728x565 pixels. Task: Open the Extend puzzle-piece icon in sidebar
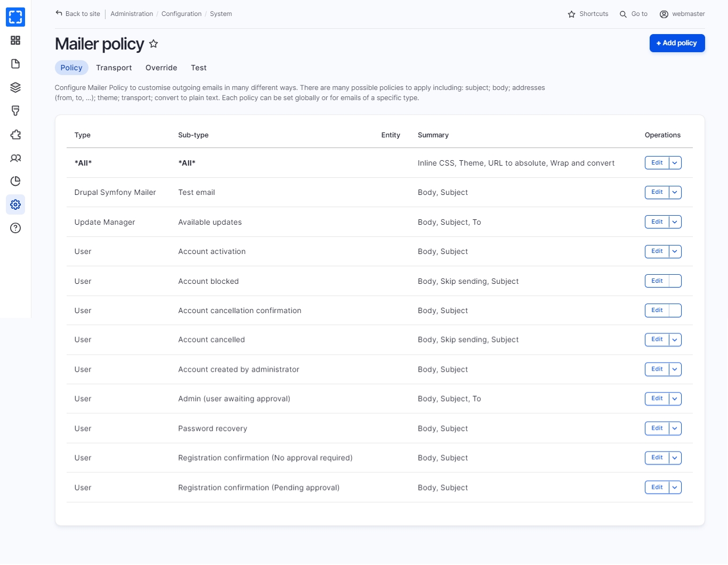15,135
